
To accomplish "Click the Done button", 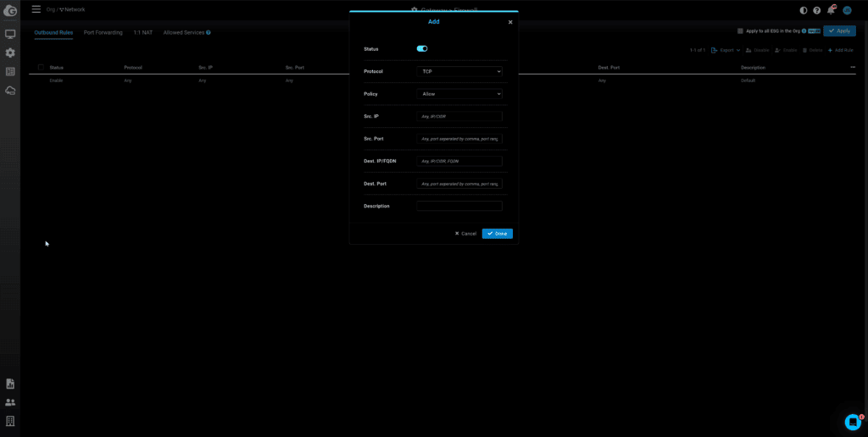I will (497, 234).
